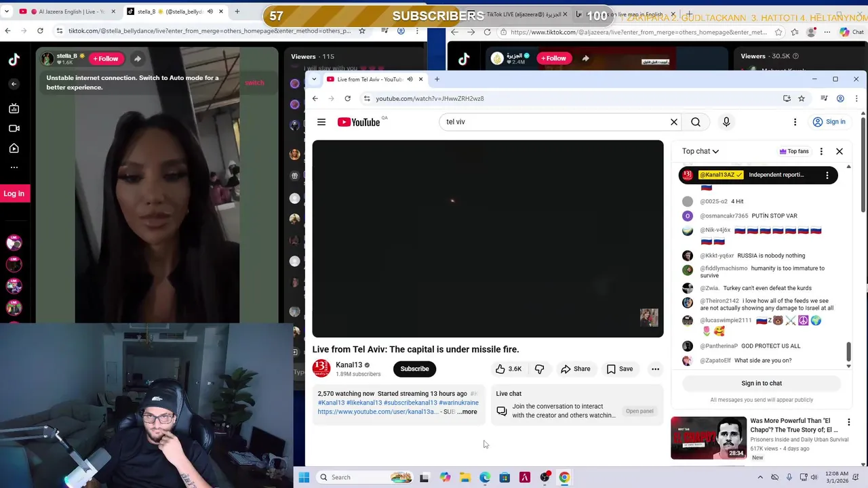
Task: Share the Al Jazeera live stream arrow
Action: coord(585,58)
